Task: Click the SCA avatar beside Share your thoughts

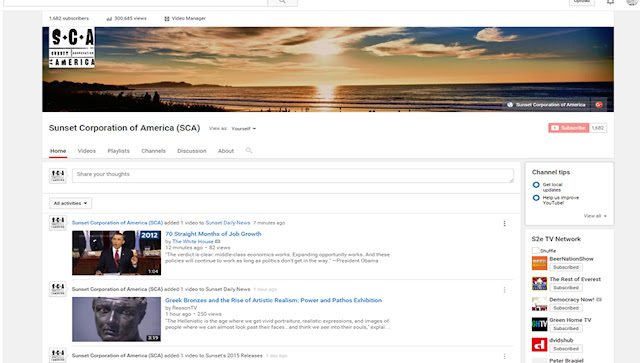Action: tap(58, 176)
